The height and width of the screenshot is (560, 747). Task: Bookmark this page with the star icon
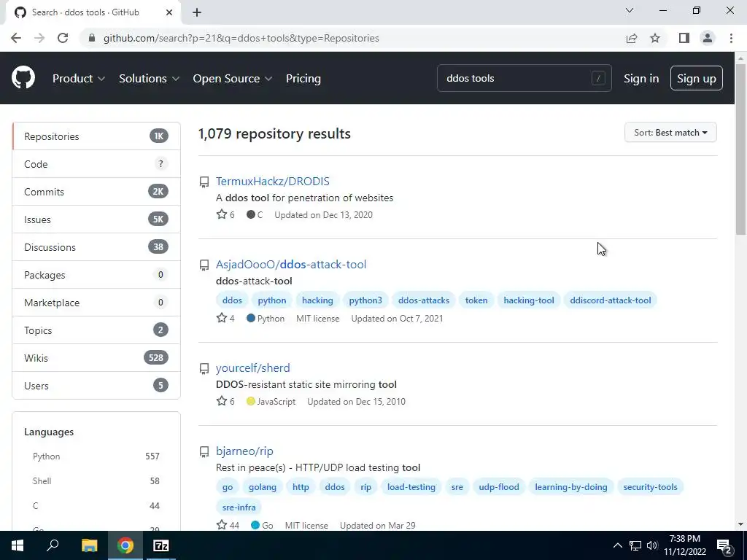[x=655, y=38]
